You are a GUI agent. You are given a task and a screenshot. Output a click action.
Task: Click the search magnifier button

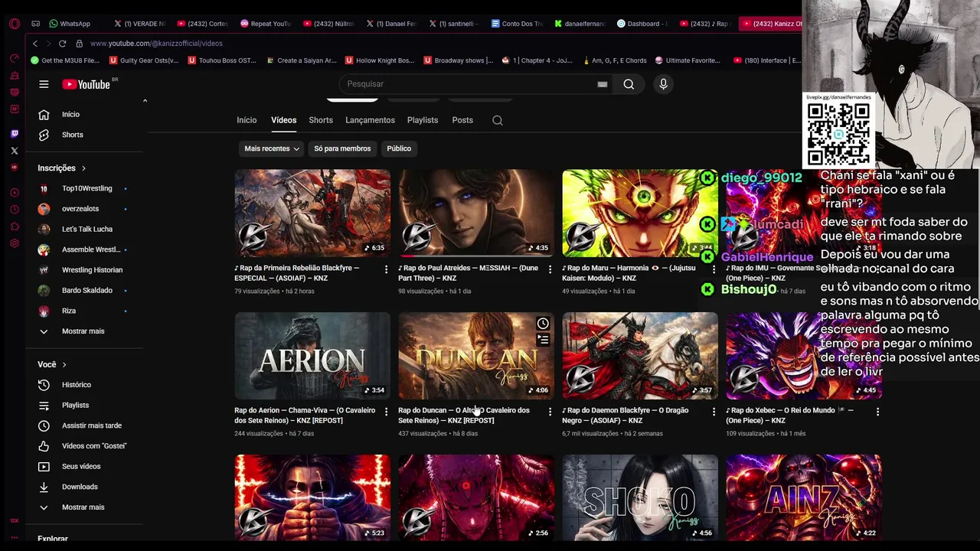(x=629, y=84)
